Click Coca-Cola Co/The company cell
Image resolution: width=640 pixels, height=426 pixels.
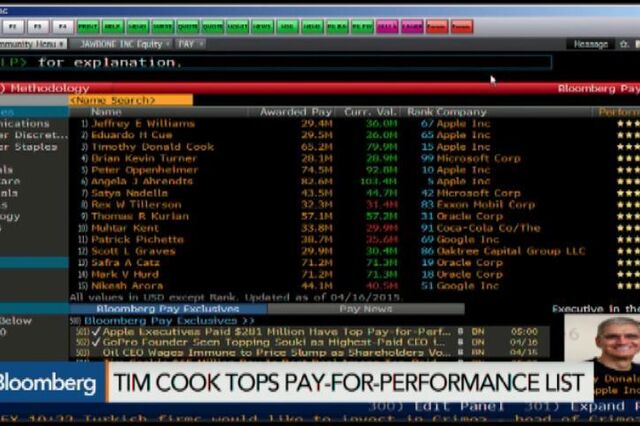coord(489,228)
